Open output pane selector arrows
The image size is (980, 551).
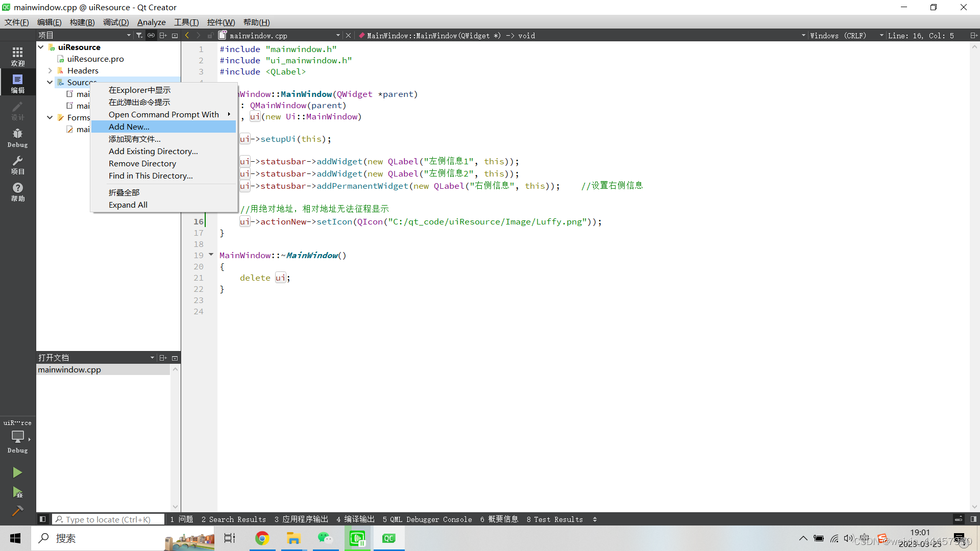[595, 519]
